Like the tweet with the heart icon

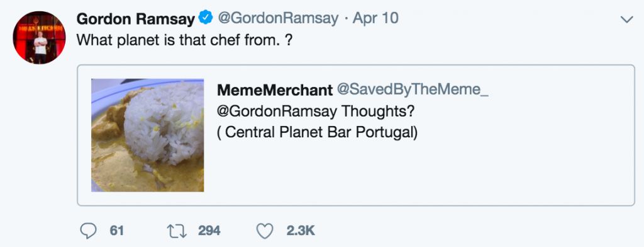[x=265, y=231]
